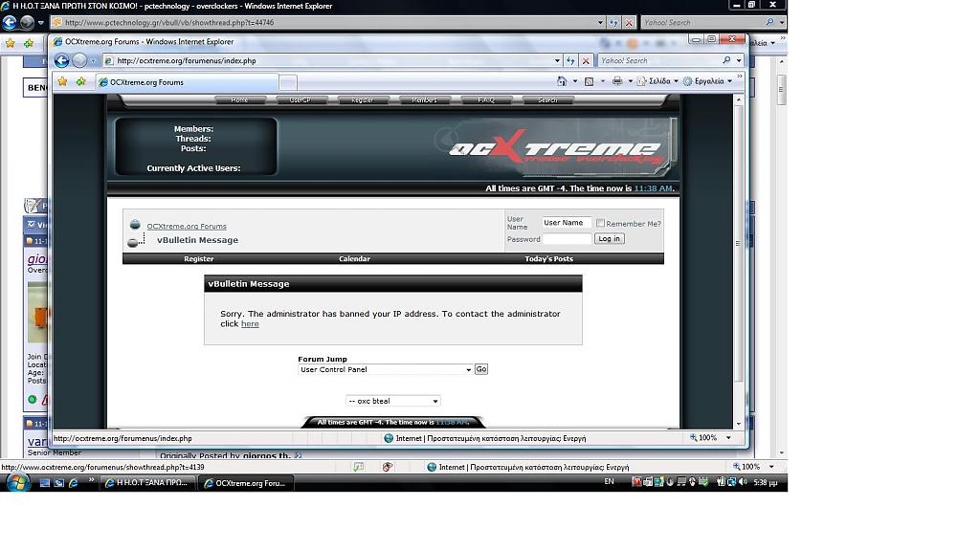The height and width of the screenshot is (551, 980).
Task: Click Add to Favorites icon in OCXtreme window
Action: pyautogui.click(x=80, y=82)
